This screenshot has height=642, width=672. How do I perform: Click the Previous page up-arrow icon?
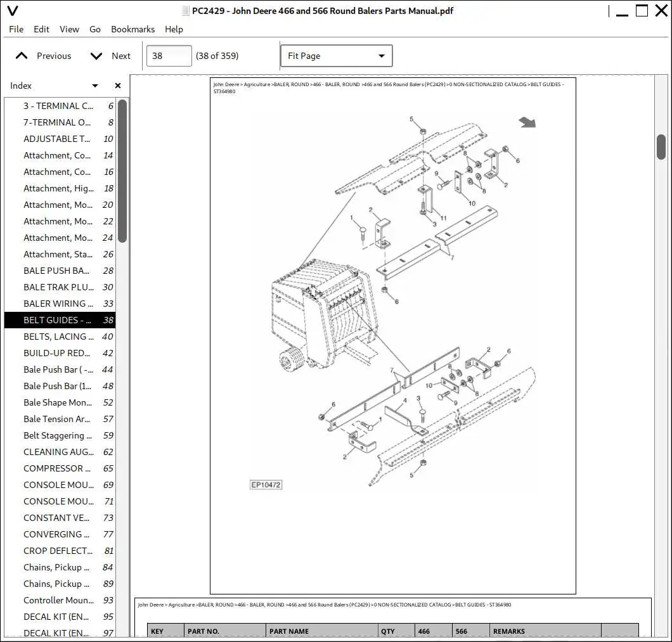[22, 56]
